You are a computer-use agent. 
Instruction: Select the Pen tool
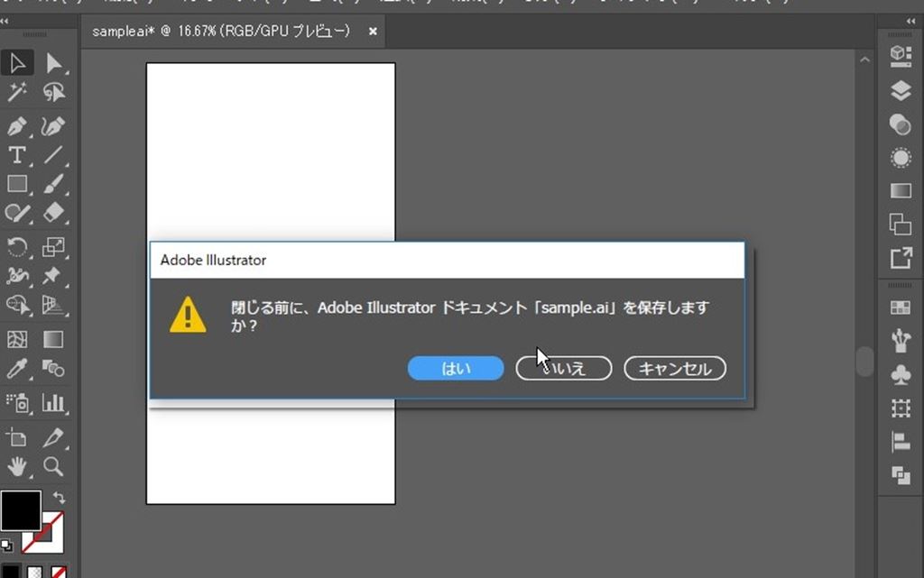coord(17,125)
